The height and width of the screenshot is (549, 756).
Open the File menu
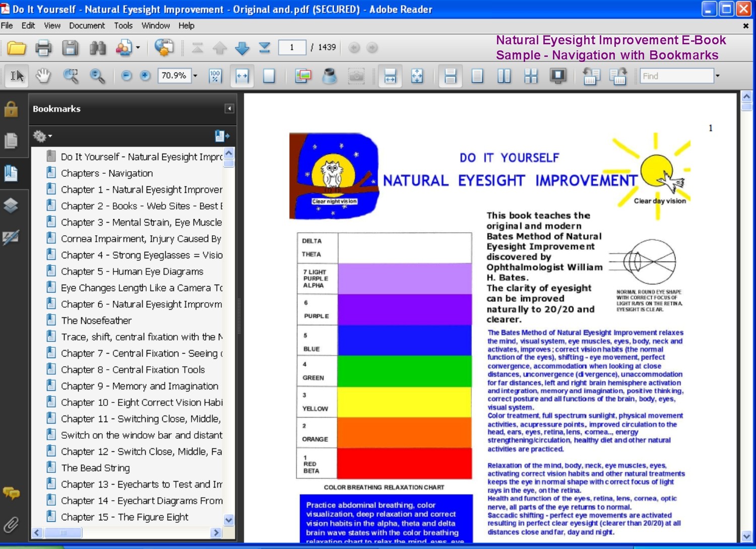point(7,26)
